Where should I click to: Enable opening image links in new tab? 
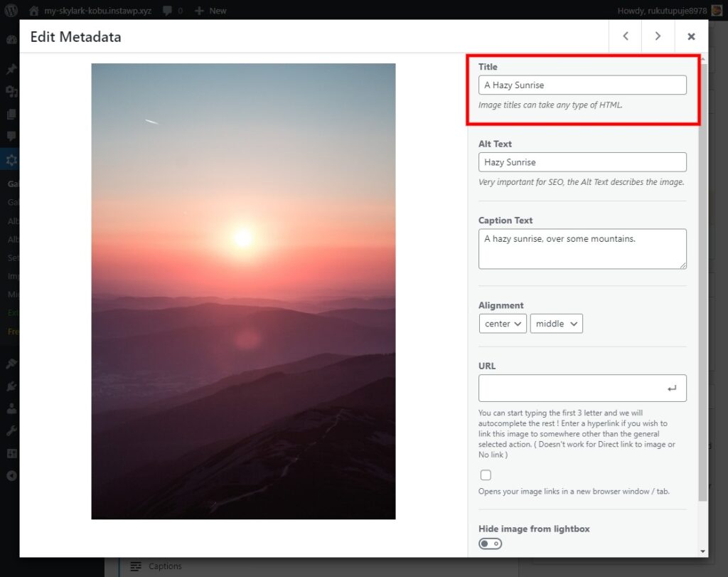tap(486, 475)
